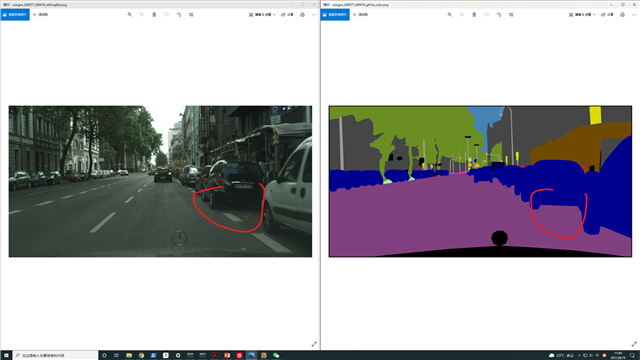Open Task View on taskbar

(x=116, y=356)
